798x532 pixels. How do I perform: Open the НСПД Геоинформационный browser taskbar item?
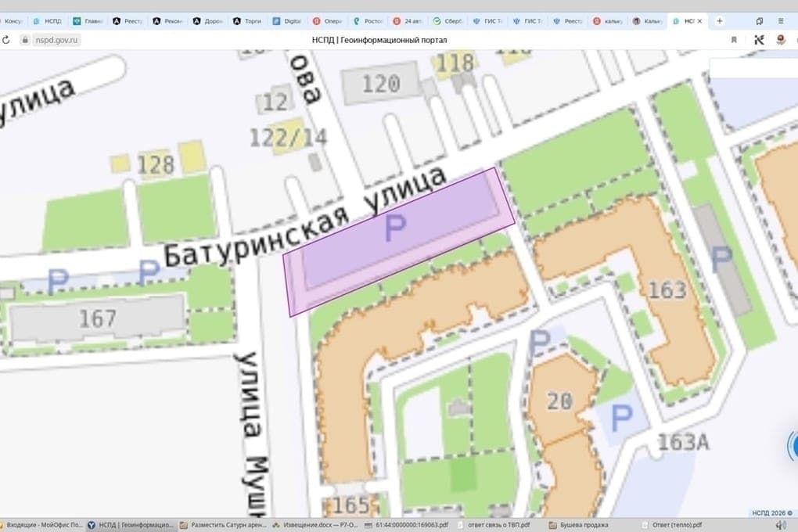click(131, 525)
